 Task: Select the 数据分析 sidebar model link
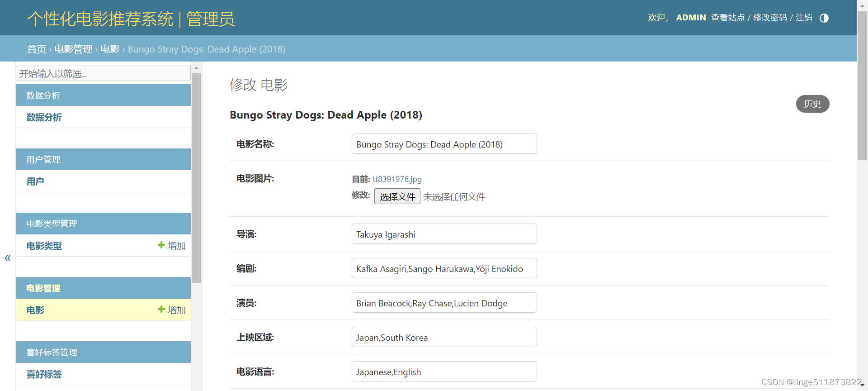pos(44,117)
